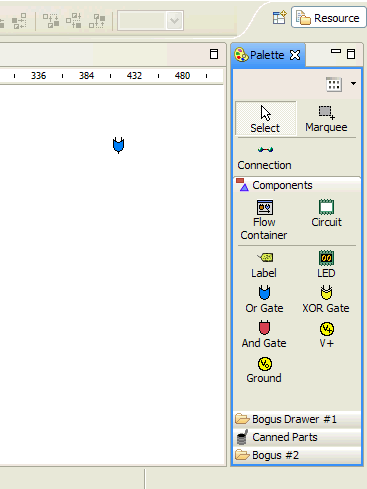Switch to the Marquee selection tool
The image size is (367, 489).
(326, 119)
